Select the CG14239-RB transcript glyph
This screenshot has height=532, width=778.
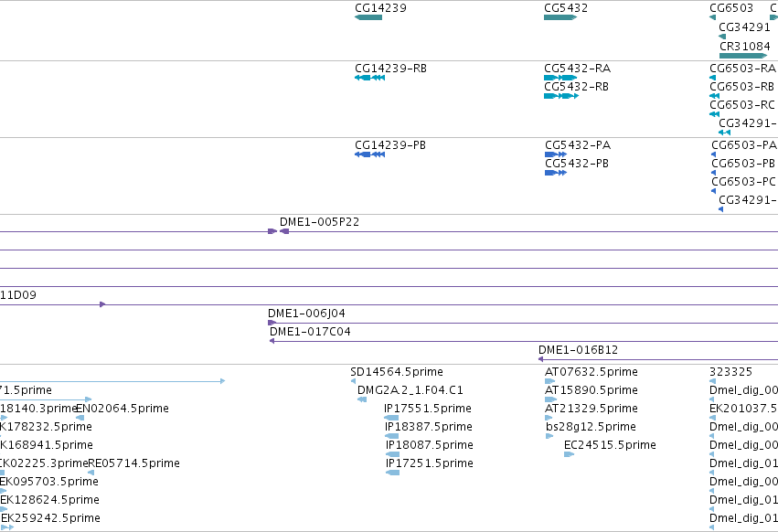[369, 78]
